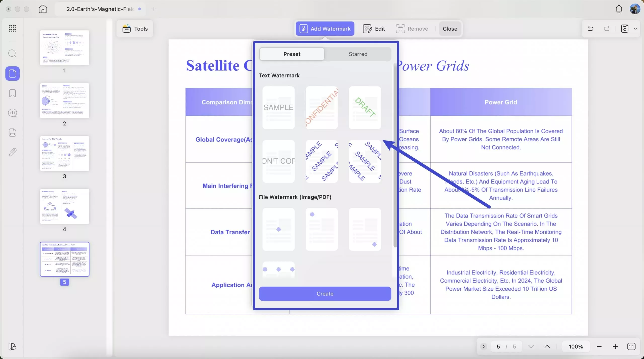This screenshot has width=644, height=359.
Task: Click Edit watermark
Action: tap(374, 29)
